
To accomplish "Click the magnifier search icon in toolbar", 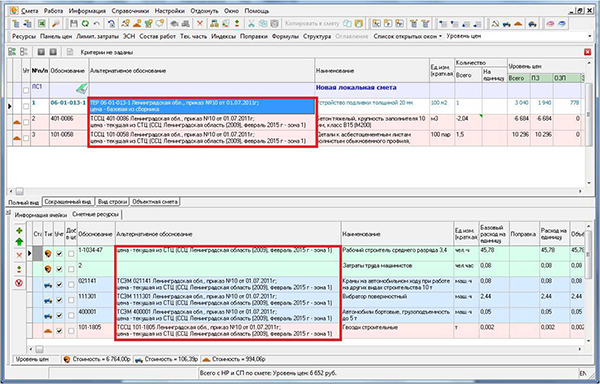I will coord(56,24).
